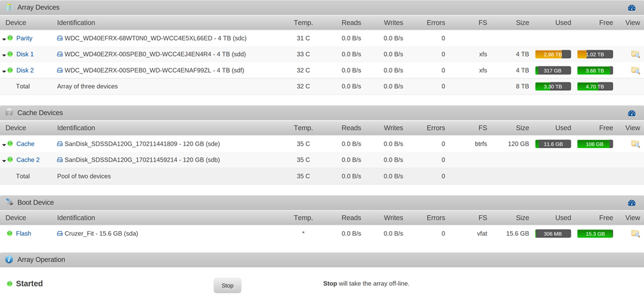Click the drive icon beside the Cruzer_Fit identification
This screenshot has height=302, width=644.
pos(59,233)
